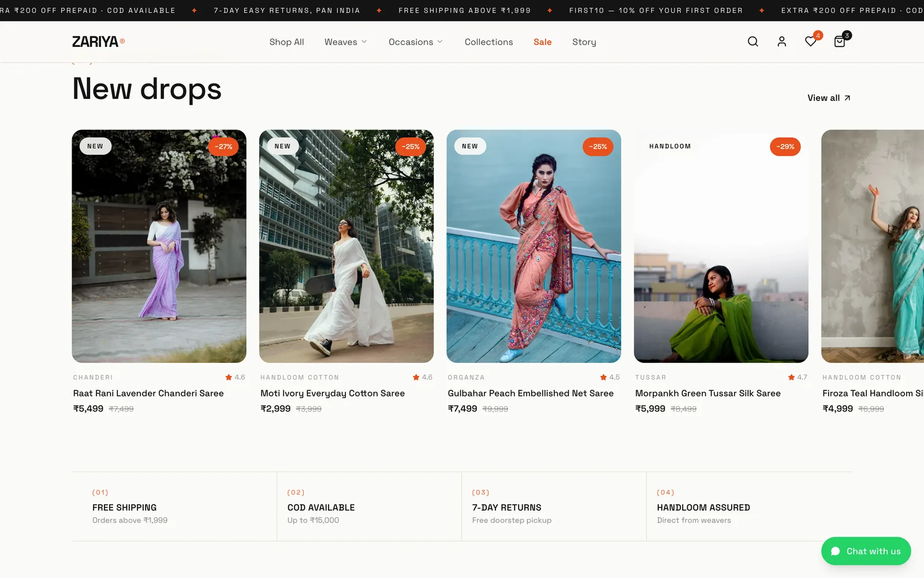Click the HANDLOOM ASSURED feature heading
This screenshot has height=578, width=924.
point(703,507)
